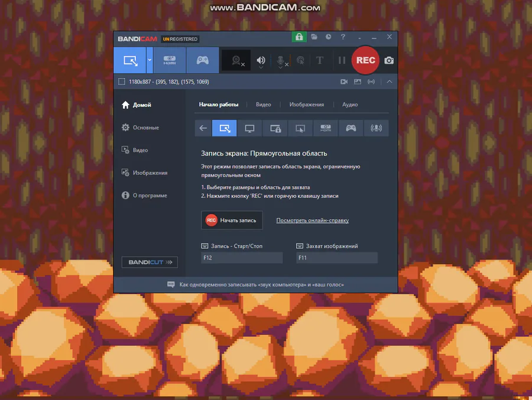Click the large red REC button

click(x=365, y=60)
